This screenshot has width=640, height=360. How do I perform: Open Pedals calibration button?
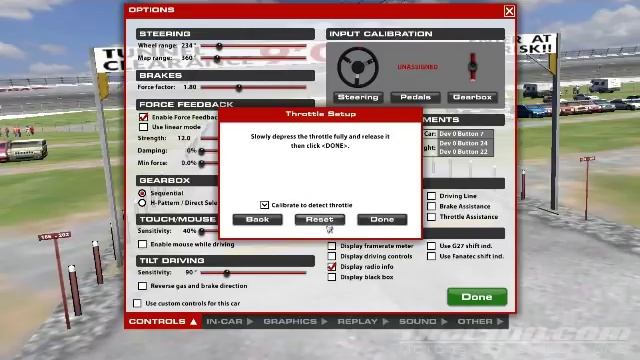click(x=416, y=97)
